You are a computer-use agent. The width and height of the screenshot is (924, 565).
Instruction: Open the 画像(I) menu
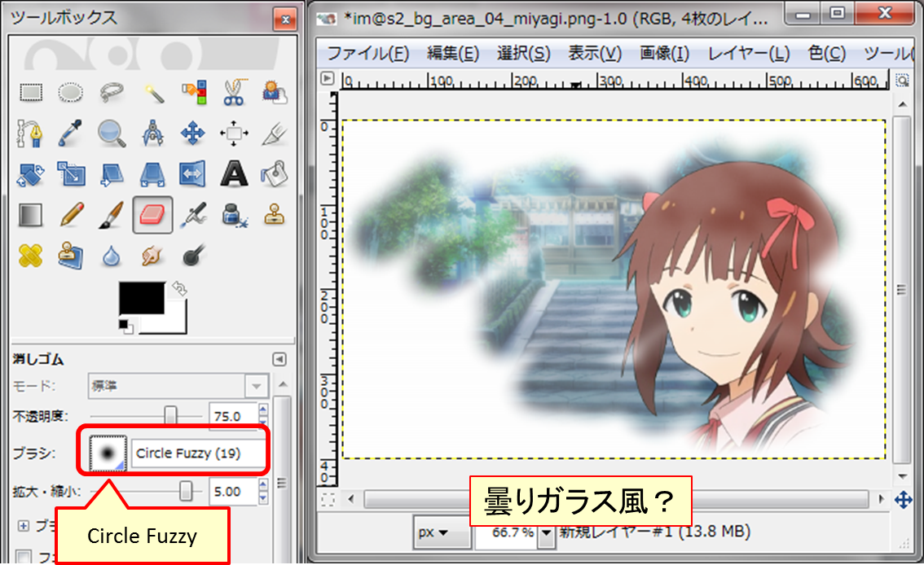pos(665,54)
